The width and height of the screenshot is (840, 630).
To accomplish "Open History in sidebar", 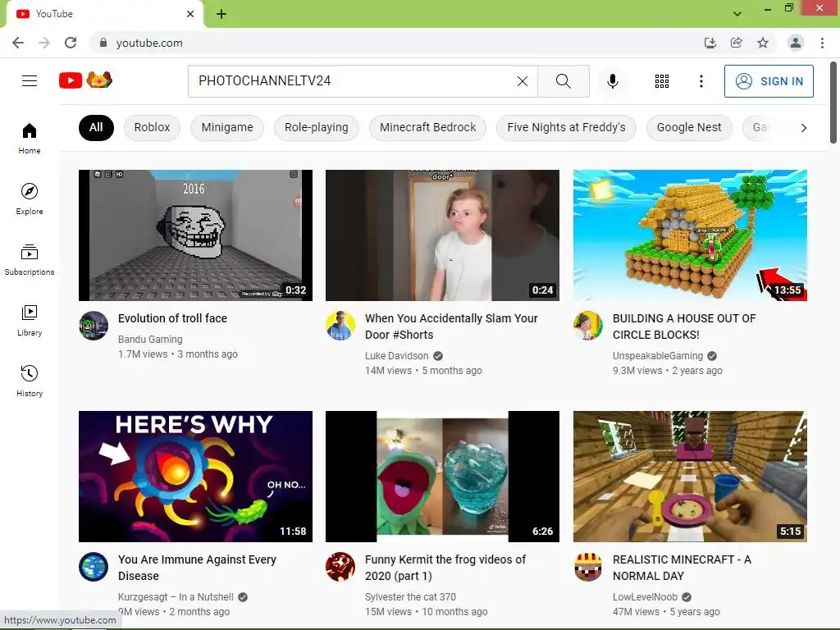I will coord(30,381).
